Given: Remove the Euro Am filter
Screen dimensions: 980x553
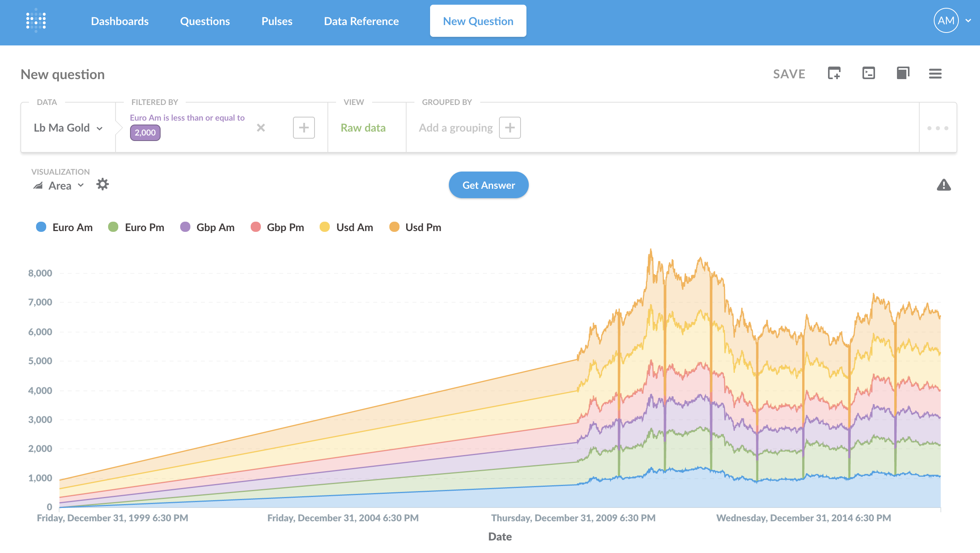Looking at the screenshot, I should point(261,128).
